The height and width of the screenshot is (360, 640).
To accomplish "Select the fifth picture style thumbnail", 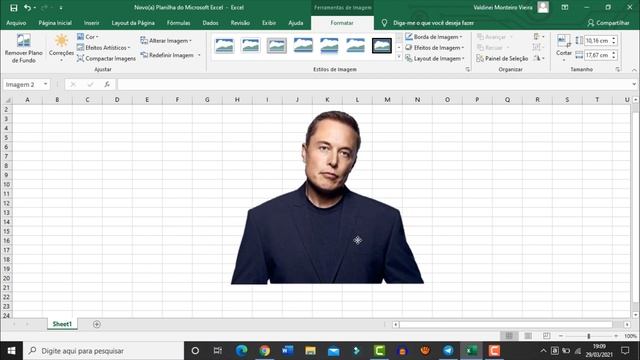I will (329, 45).
